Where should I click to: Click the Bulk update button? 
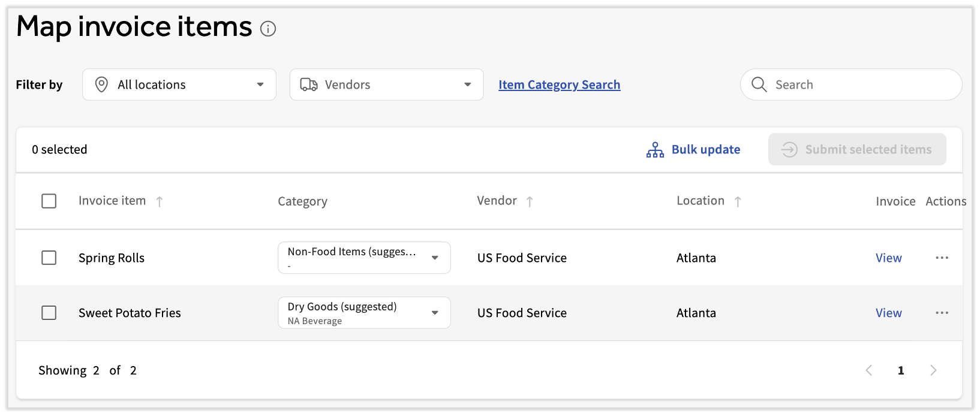(693, 150)
